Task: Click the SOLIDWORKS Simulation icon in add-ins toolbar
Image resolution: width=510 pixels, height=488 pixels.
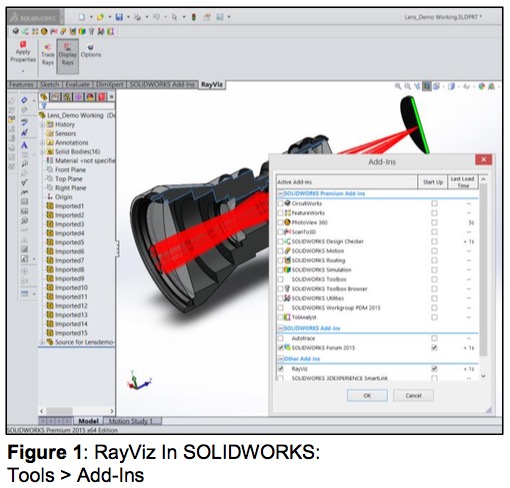Action: (82, 32)
